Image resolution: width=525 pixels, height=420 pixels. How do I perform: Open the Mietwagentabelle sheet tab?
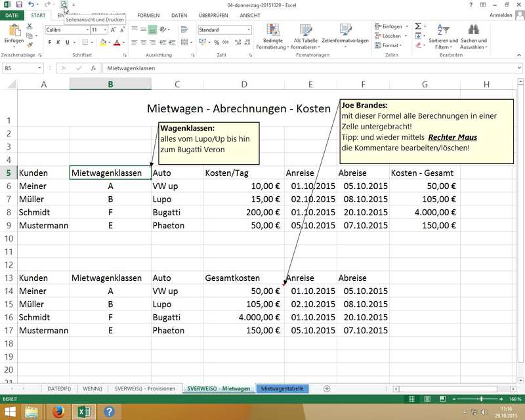coord(282,388)
